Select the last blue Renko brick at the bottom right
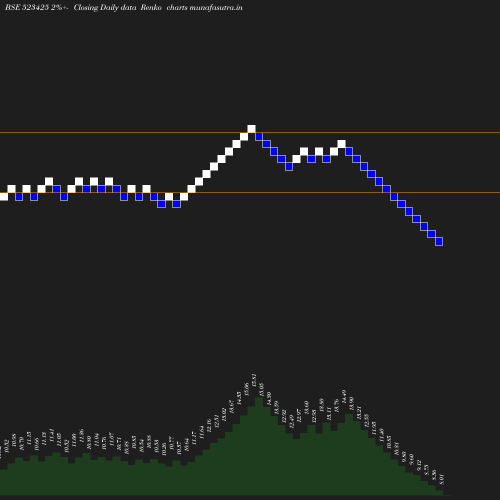500x500 pixels. [x=439, y=241]
